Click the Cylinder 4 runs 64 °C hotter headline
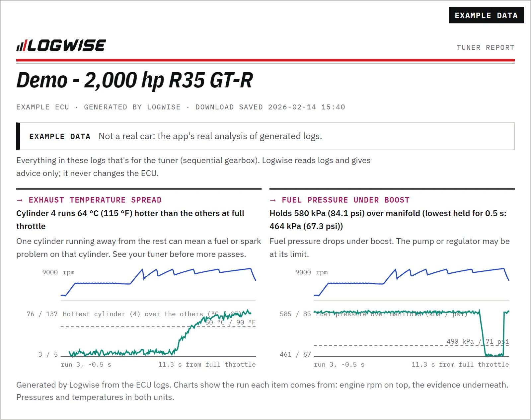The height and width of the screenshot is (420, 531). [x=130, y=220]
